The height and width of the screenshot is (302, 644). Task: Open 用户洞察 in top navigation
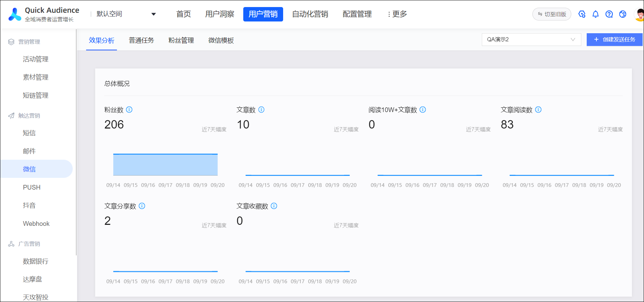pyautogui.click(x=220, y=14)
